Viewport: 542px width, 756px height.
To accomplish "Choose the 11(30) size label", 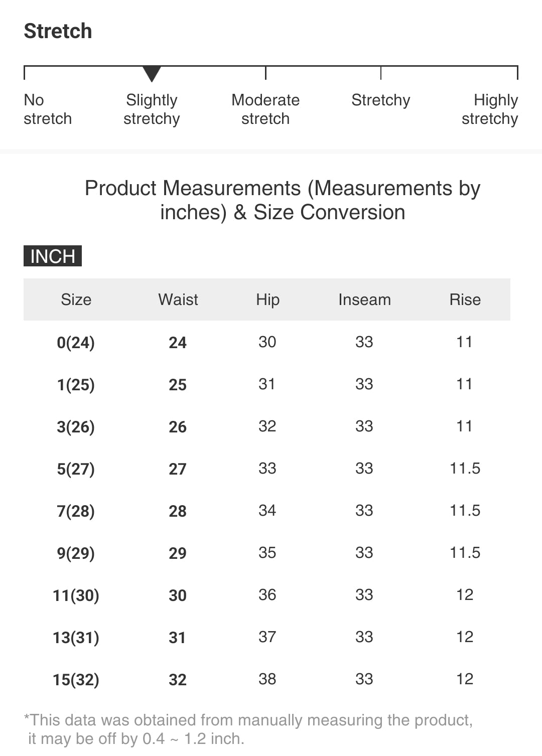I will (76, 595).
